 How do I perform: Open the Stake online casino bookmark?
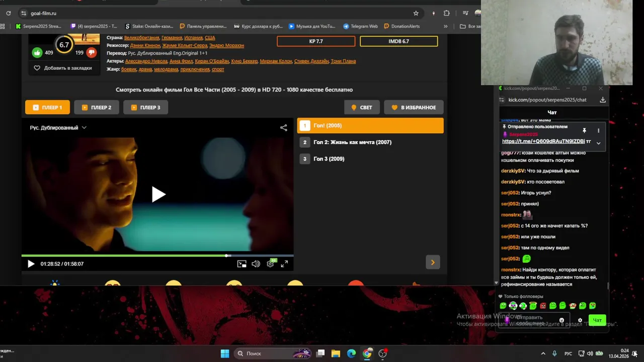[150, 26]
